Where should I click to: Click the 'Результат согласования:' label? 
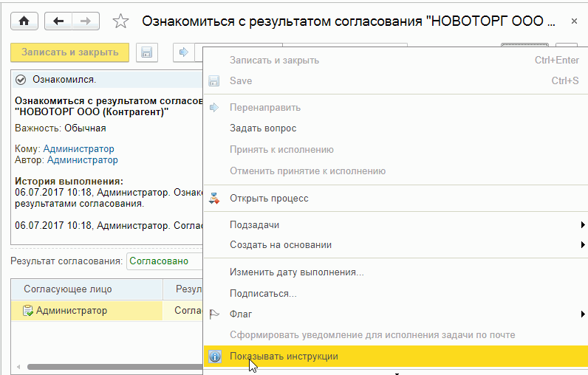66,261
